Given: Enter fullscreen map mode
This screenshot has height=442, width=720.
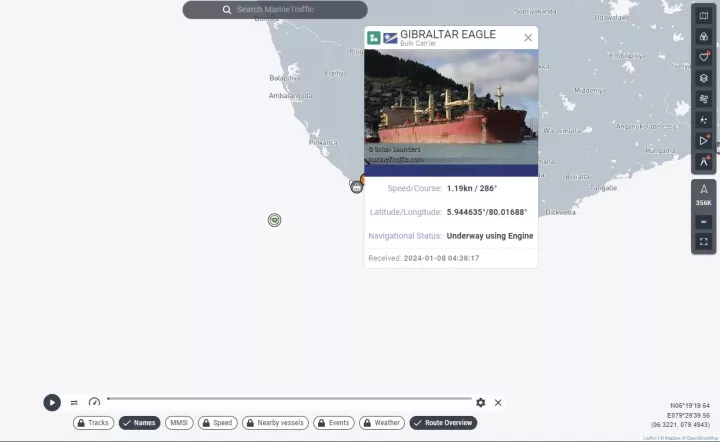Looking at the screenshot, I should 703,241.
